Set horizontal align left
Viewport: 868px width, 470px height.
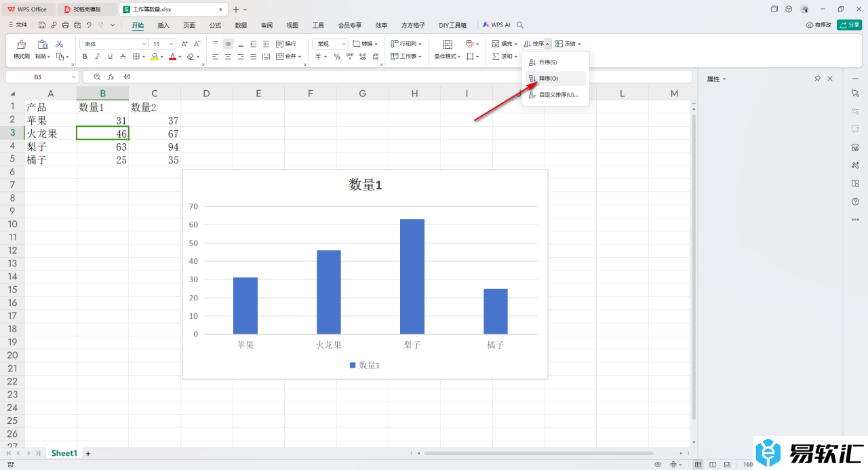pyautogui.click(x=216, y=57)
